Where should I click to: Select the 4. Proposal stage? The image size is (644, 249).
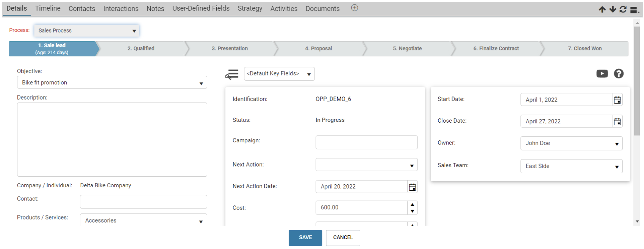[x=318, y=48]
